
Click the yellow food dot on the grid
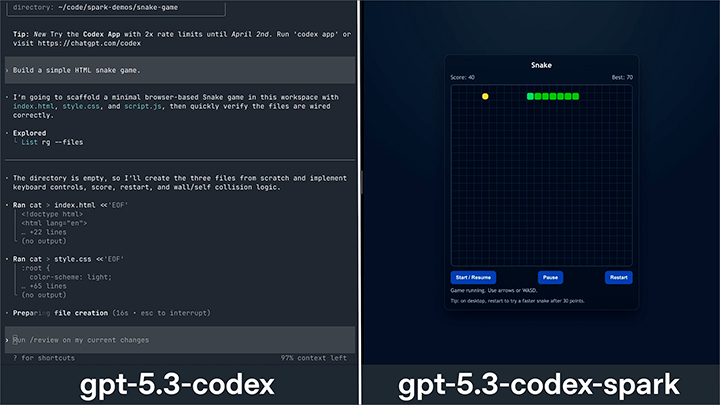coord(485,96)
